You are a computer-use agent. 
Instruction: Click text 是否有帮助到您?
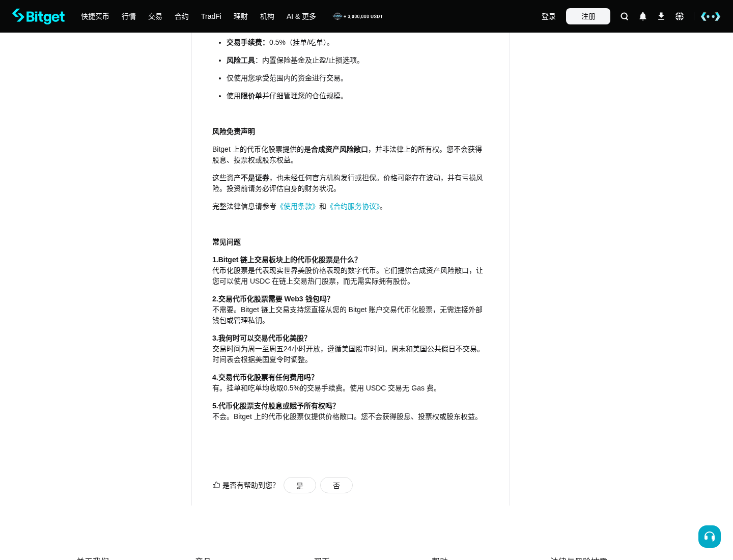tap(249, 485)
